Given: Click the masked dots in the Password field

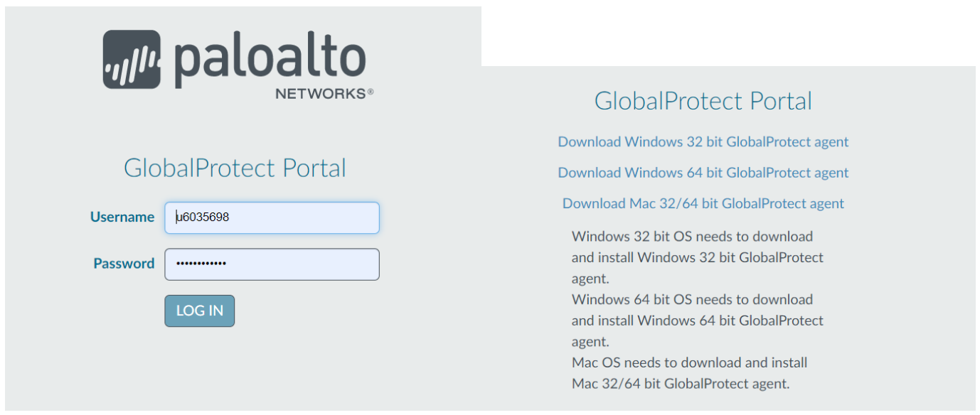Looking at the screenshot, I should tap(201, 264).
